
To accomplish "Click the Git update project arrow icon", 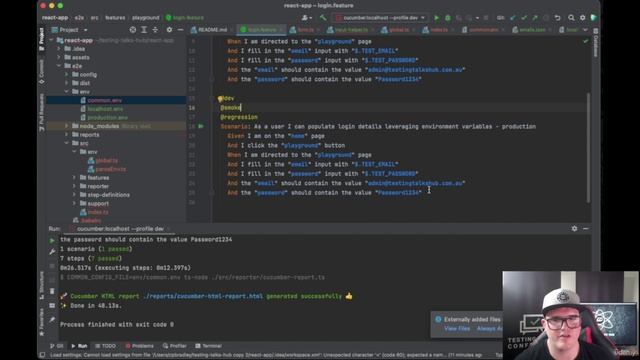I will [x=513, y=18].
